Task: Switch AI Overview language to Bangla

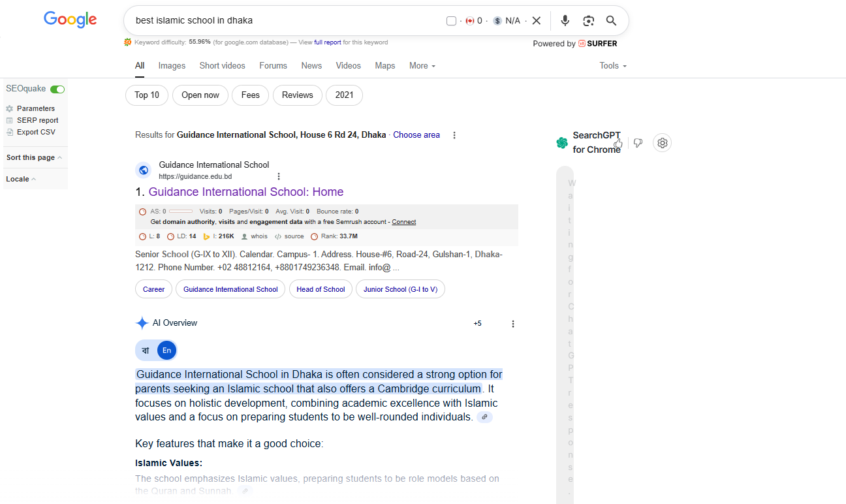Action: click(146, 351)
